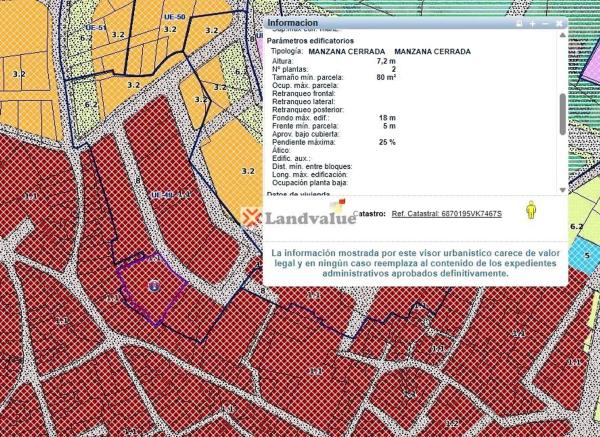The height and width of the screenshot is (437, 600).
Task: Click the blue legal disclaimer text
Action: tap(416, 263)
